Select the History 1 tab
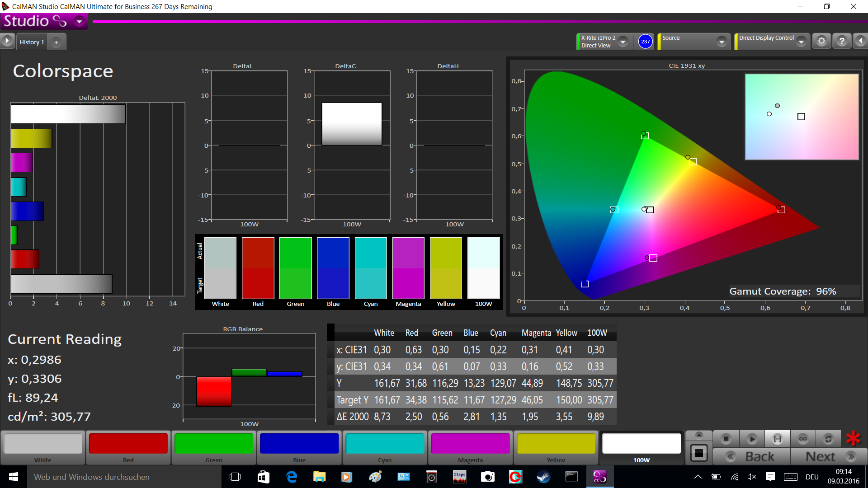Viewport: 868px width, 488px height. [32, 42]
